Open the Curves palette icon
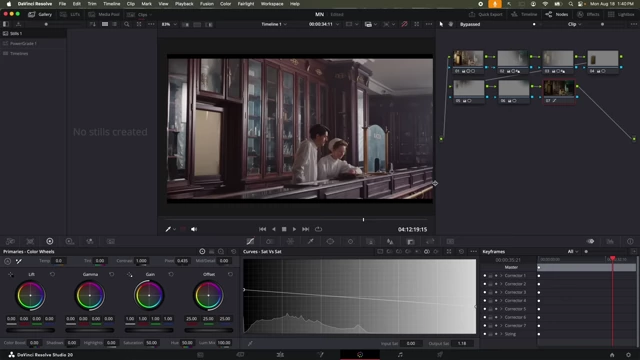Viewport: 640px width, 360px height. [250, 242]
